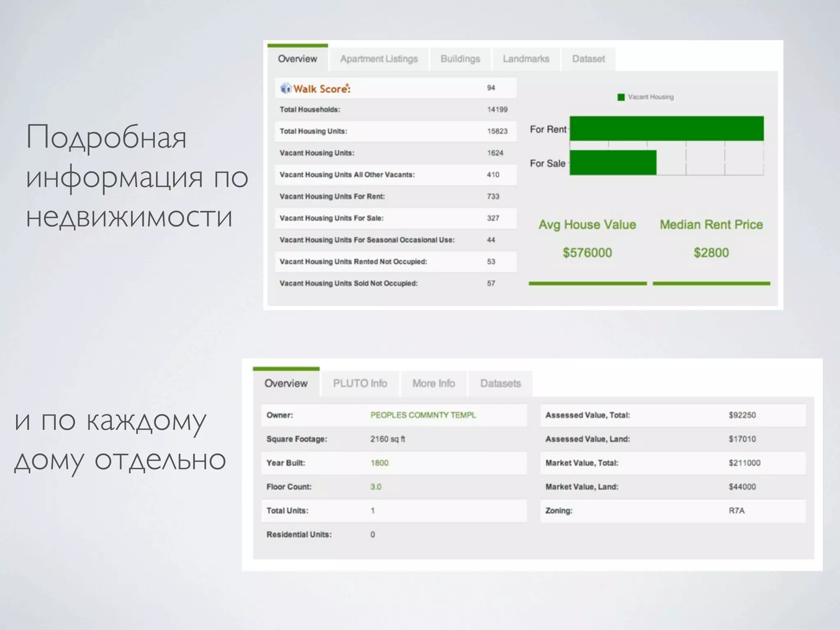Click the value 53

click(491, 262)
